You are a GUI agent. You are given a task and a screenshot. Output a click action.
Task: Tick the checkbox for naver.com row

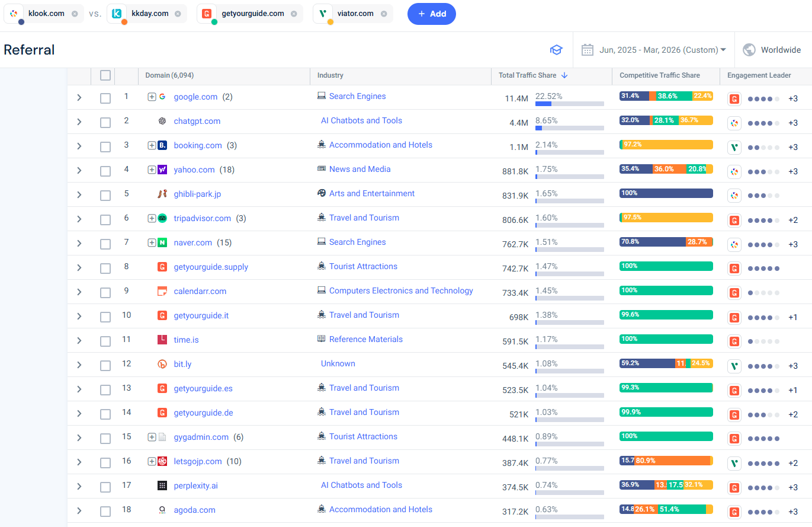[105, 244]
